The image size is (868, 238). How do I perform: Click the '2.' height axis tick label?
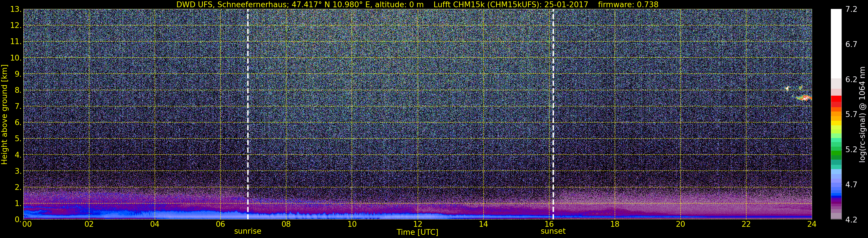18,188
